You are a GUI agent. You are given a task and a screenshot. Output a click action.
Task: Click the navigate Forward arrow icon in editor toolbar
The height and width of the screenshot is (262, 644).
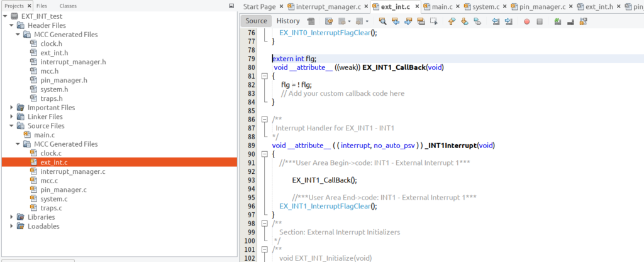coord(359,21)
